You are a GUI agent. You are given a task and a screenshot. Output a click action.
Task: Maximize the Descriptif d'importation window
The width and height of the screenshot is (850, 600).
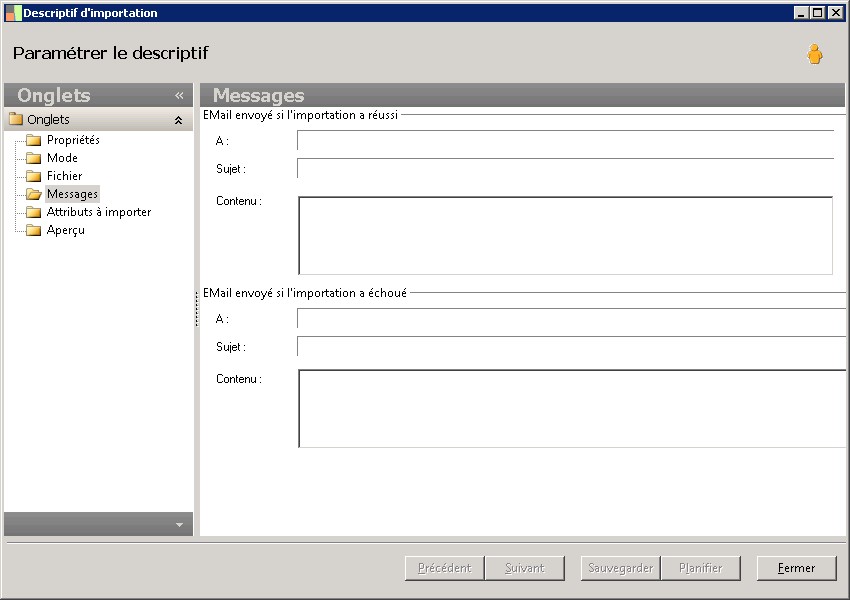coord(817,12)
